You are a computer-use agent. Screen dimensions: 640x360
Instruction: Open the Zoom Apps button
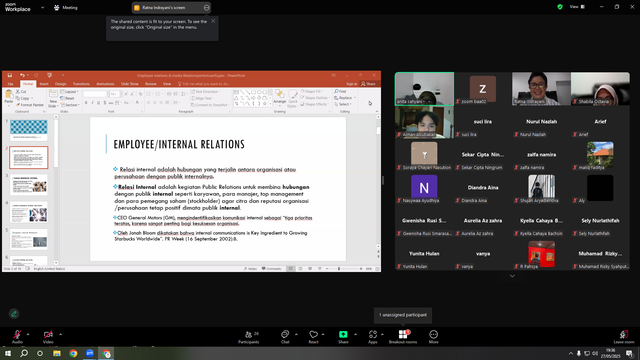tap(373, 337)
